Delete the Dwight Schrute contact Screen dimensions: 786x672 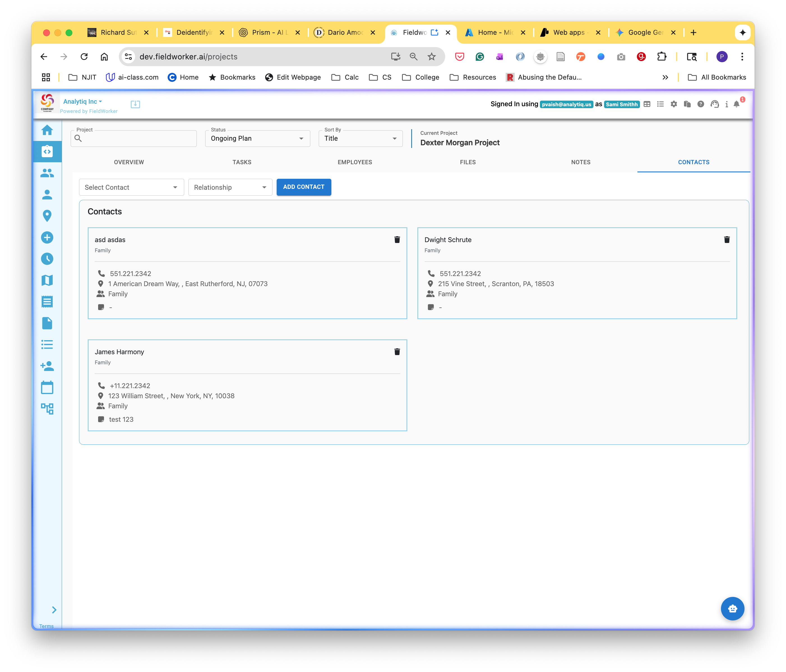[727, 240]
